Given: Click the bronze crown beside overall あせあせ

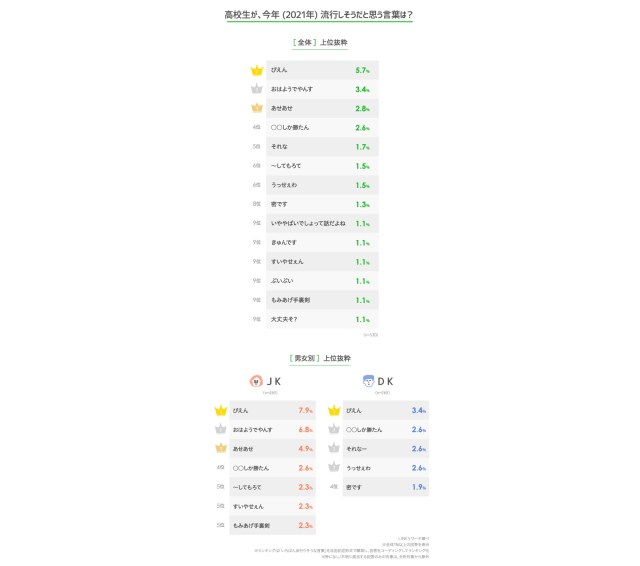Looking at the screenshot, I should click(x=256, y=108).
